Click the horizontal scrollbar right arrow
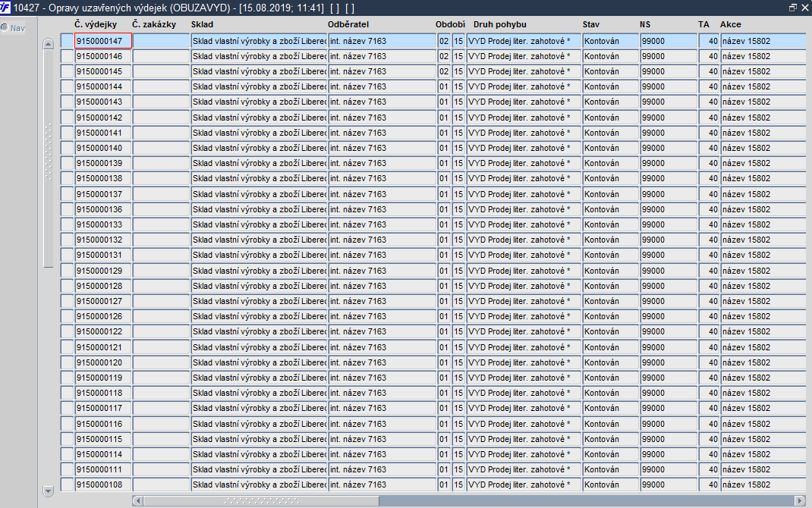The width and height of the screenshot is (812, 508). [x=800, y=500]
